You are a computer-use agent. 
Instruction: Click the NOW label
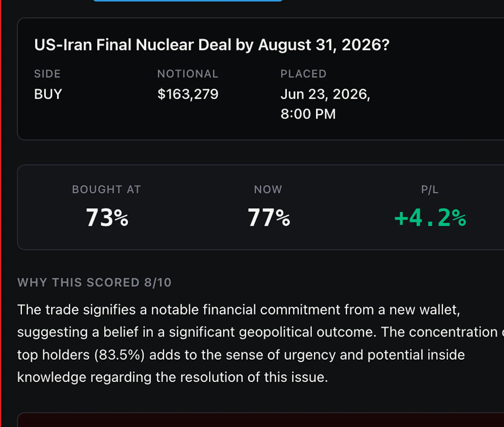coord(268,189)
